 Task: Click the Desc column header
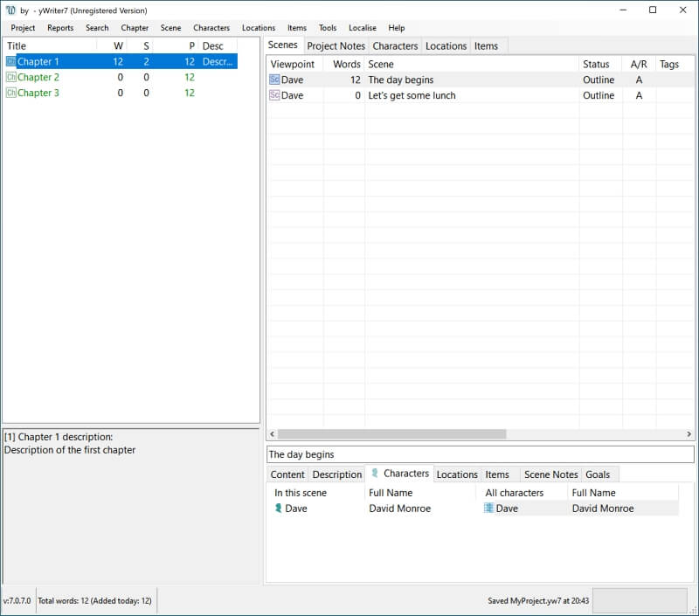[x=218, y=46]
